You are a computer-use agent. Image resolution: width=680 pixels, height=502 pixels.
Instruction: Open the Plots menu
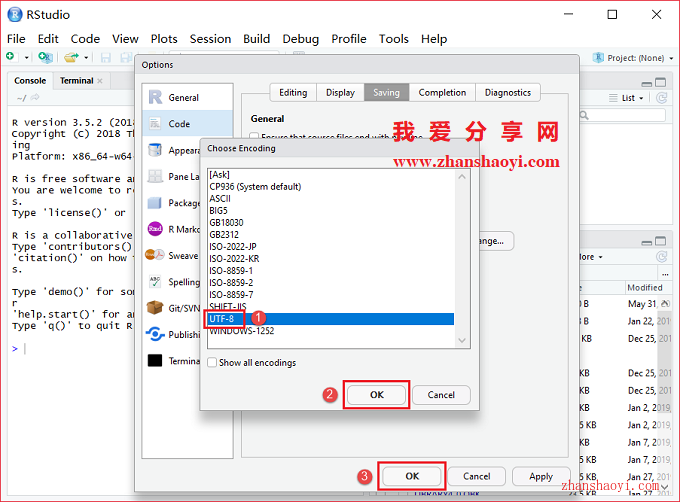point(164,39)
